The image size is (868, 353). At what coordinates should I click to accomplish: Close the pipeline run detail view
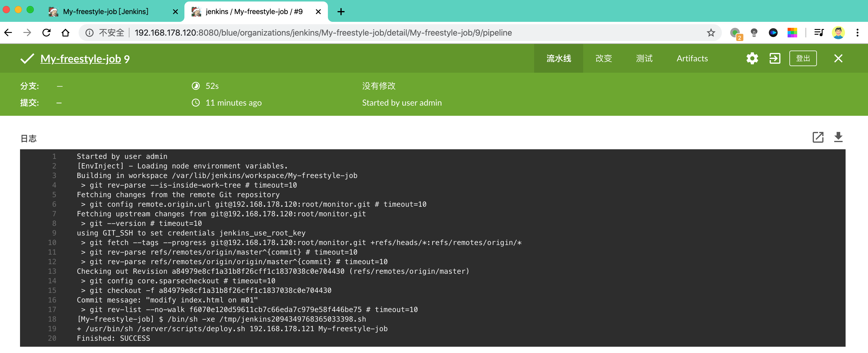[838, 58]
